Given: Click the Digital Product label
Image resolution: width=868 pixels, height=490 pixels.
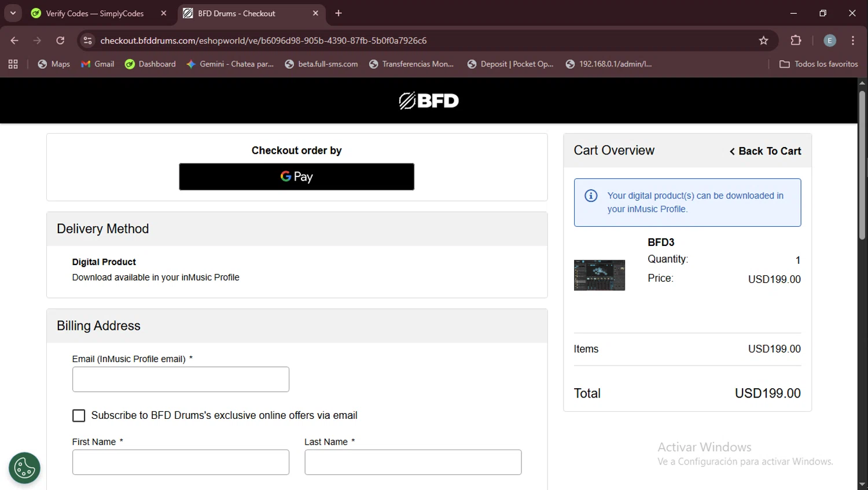Looking at the screenshot, I should 104,262.
